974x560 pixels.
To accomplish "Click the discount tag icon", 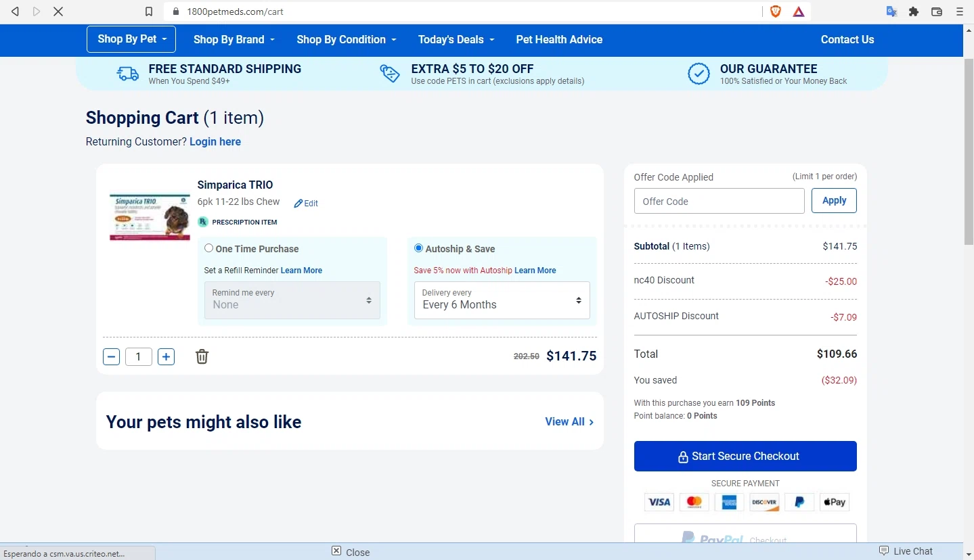I will click(390, 74).
